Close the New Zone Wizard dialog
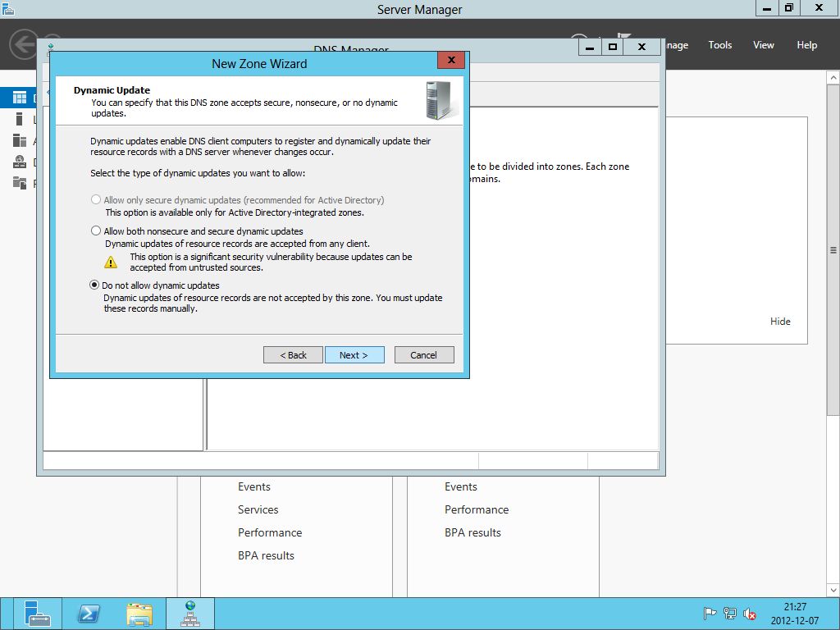This screenshot has height=630, width=840. pyautogui.click(x=451, y=60)
